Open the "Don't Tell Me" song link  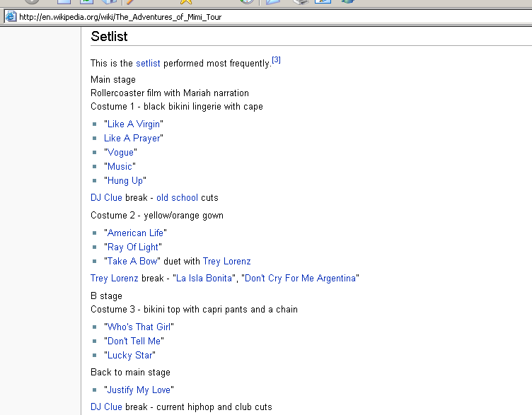coord(134,341)
